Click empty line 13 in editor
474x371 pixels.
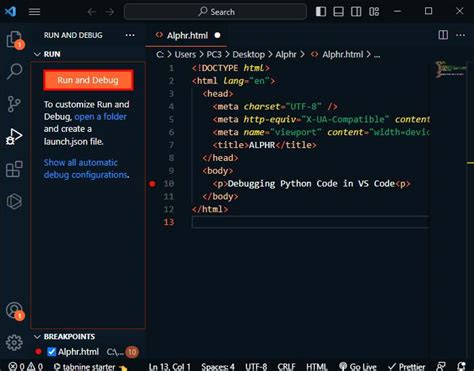[310, 222]
